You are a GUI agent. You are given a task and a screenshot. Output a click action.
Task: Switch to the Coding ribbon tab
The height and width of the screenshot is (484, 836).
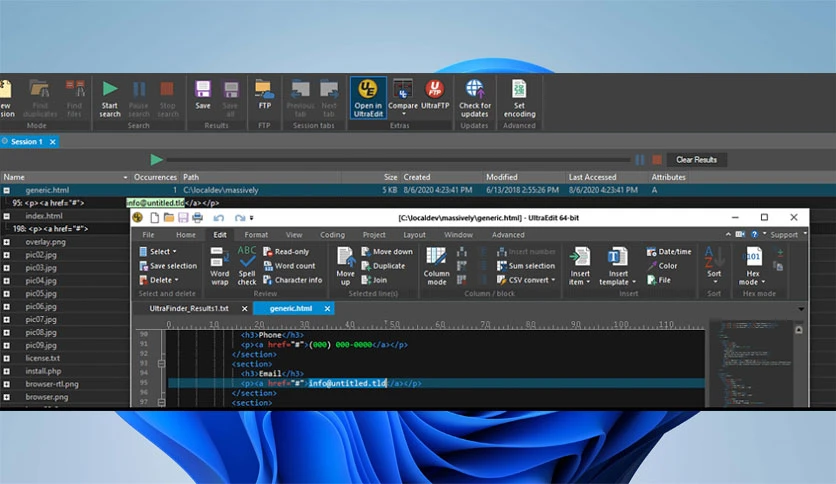tap(332, 235)
